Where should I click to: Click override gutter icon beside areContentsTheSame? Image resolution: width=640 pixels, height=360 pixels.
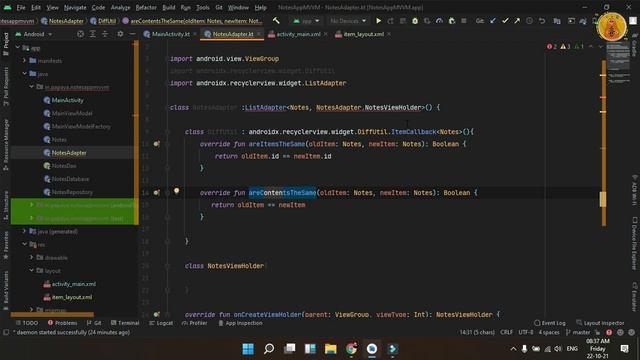click(156, 192)
